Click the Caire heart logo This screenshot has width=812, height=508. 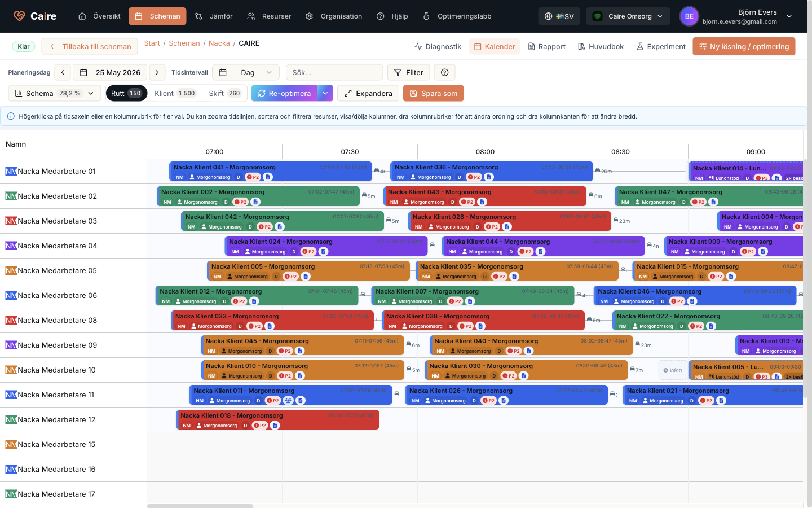[x=19, y=16]
